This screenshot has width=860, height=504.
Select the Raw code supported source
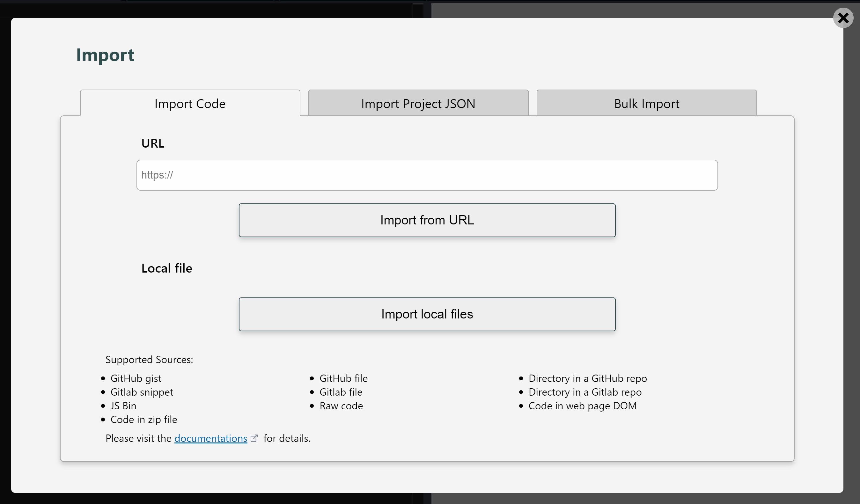(341, 405)
